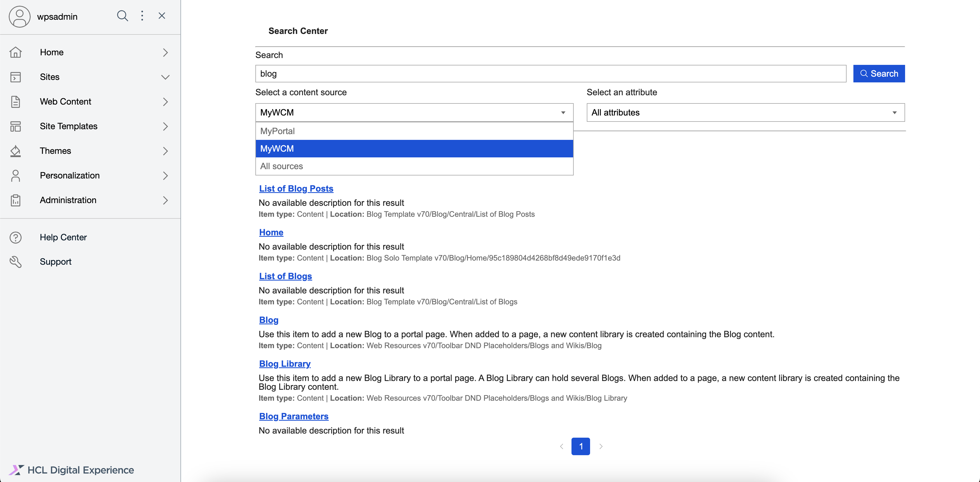Viewport: 980px width, 482px height.
Task: Open the List of Blog Posts link
Action: [296, 189]
